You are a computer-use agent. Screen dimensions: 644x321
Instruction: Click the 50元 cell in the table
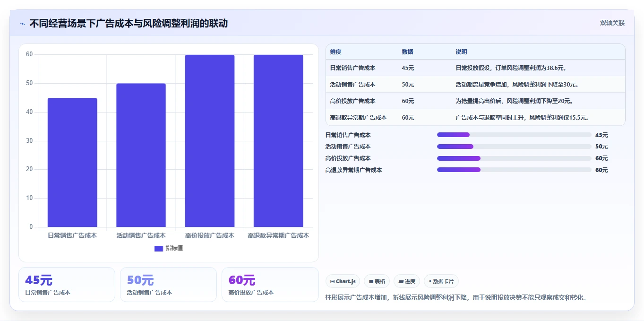408,85
